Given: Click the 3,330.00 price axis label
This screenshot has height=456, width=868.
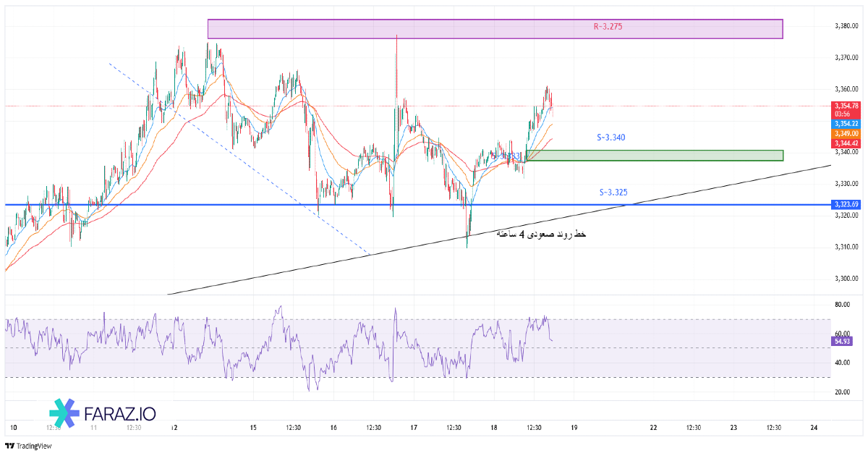Looking at the screenshot, I should [x=846, y=184].
